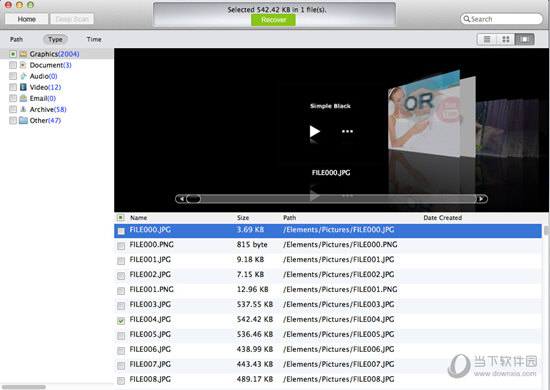Toggle the Graphics category checkbox
Screen dimensions: 550x390
coord(13,54)
